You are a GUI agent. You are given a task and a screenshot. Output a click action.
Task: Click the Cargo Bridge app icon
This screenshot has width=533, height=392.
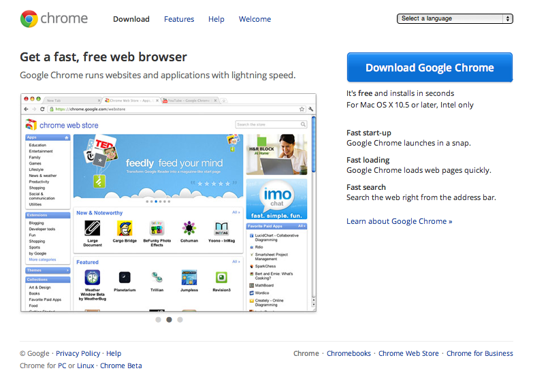(125, 228)
